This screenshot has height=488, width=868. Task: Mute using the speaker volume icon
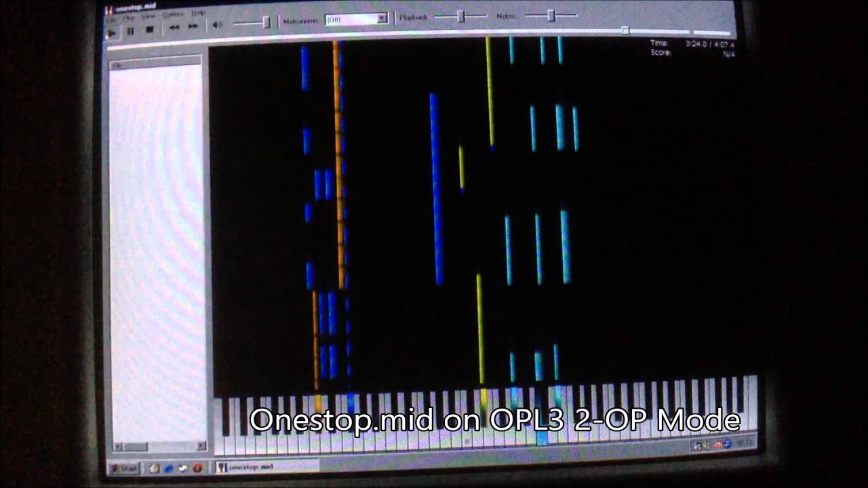[x=218, y=25]
